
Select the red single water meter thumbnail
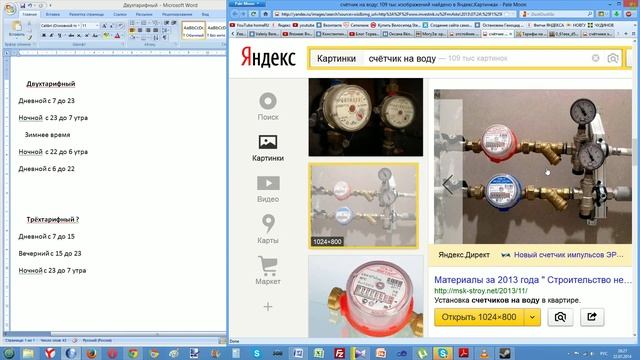click(x=366, y=296)
